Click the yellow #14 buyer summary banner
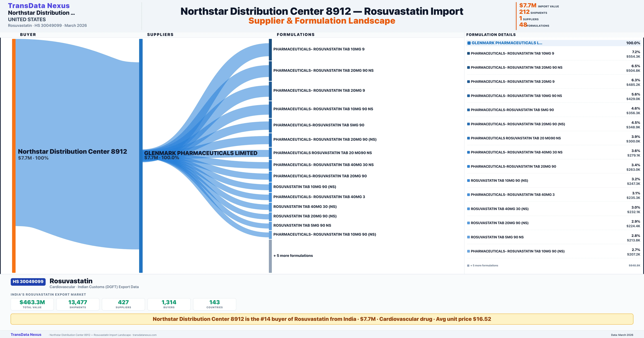The image size is (644, 338). (322, 319)
